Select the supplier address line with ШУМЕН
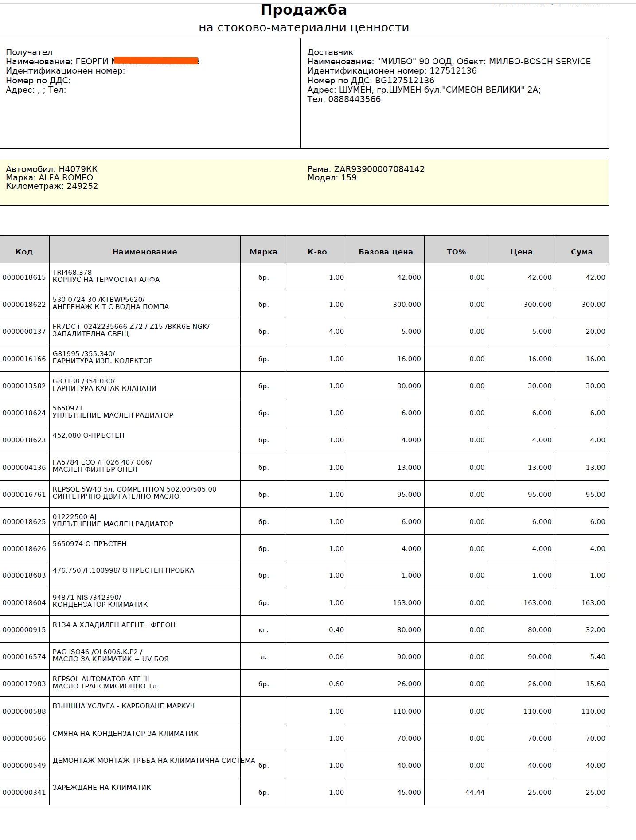This screenshot has width=636, height=840. [424, 90]
